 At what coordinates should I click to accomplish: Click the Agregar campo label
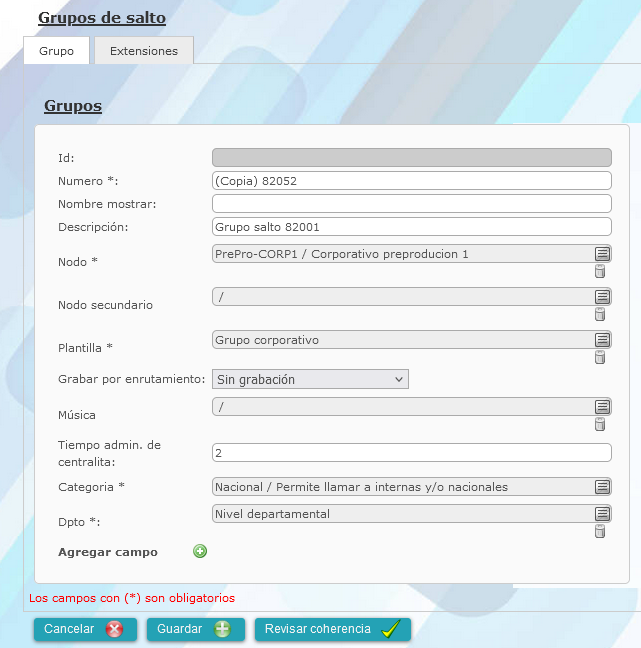108,552
